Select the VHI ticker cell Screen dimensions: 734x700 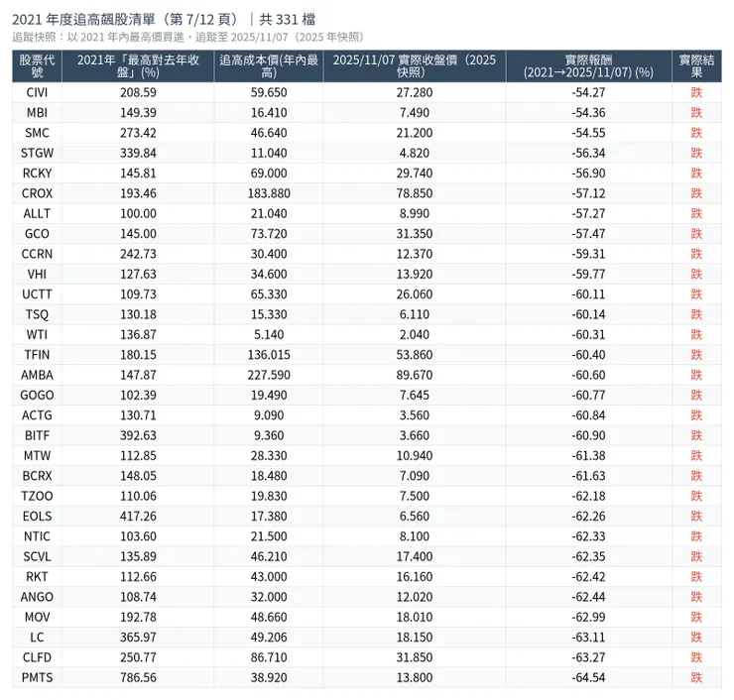[x=37, y=274]
